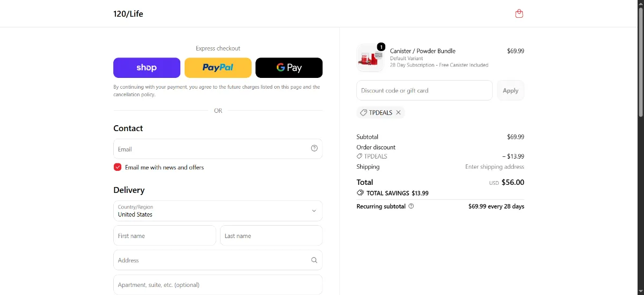Open the Country/Region dropdown

(x=218, y=211)
